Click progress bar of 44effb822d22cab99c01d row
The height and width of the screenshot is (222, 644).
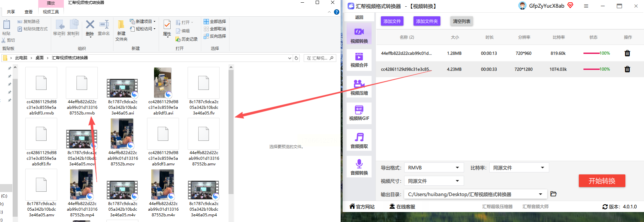(591, 53)
